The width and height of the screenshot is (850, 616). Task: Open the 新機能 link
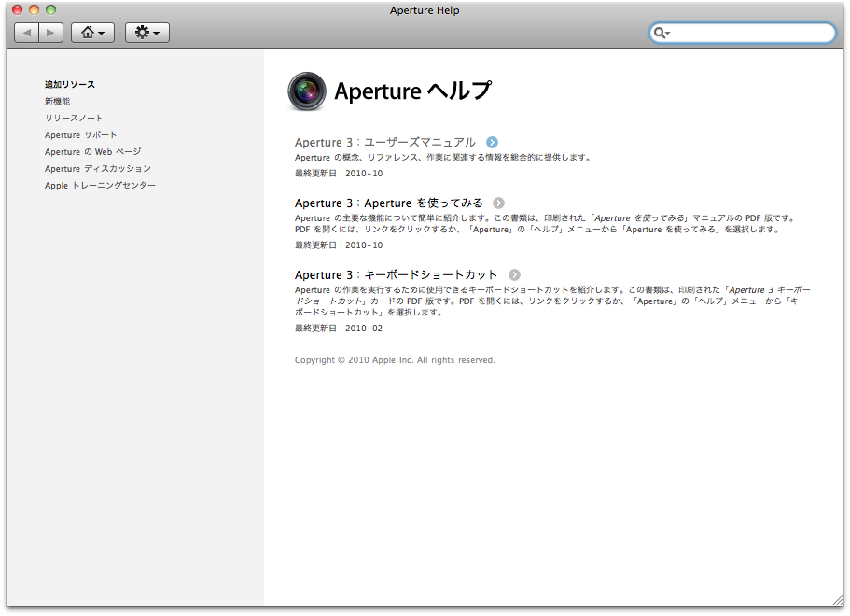[58, 102]
